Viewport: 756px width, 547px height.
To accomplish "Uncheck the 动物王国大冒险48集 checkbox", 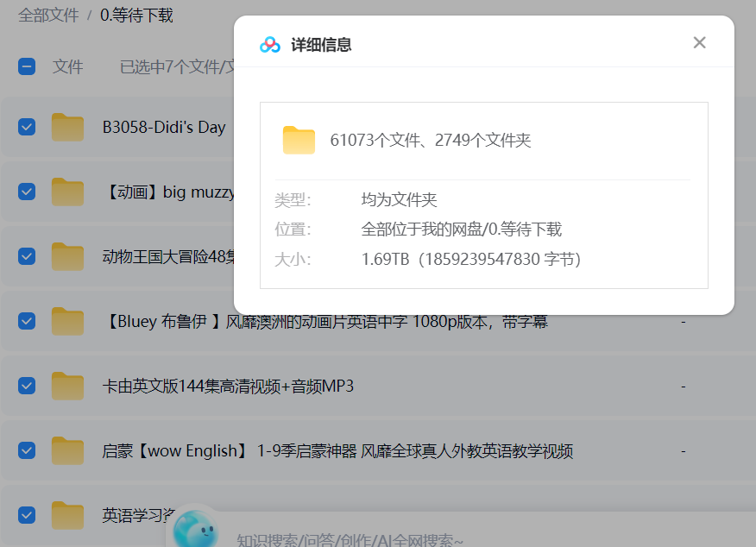I will 27,256.
